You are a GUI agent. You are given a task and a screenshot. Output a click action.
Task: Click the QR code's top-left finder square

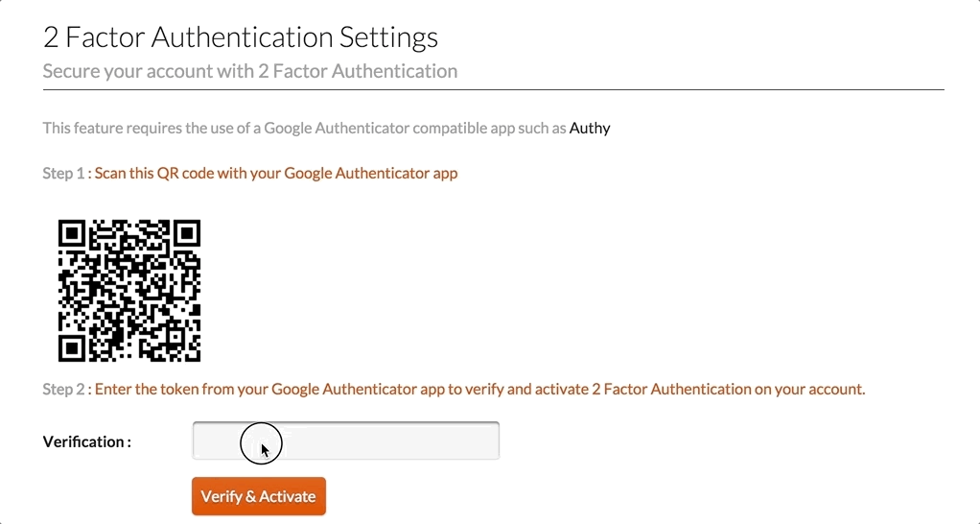[x=73, y=234]
